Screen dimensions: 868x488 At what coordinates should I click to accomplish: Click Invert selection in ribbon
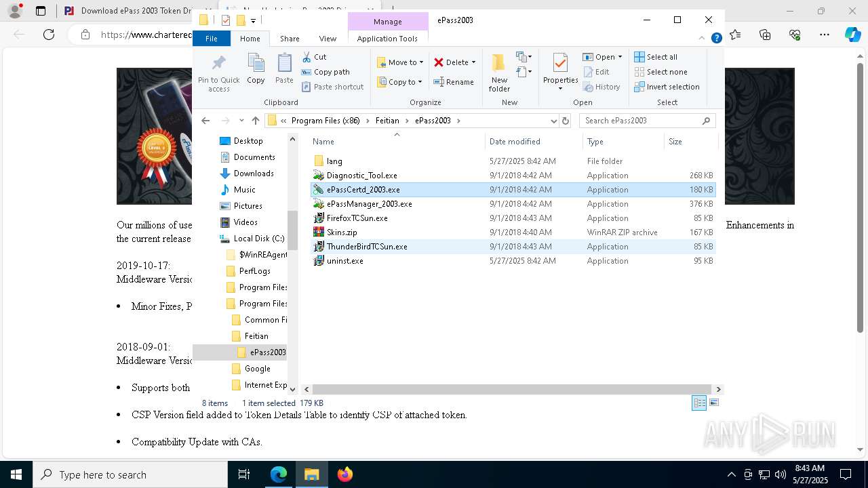tap(667, 87)
